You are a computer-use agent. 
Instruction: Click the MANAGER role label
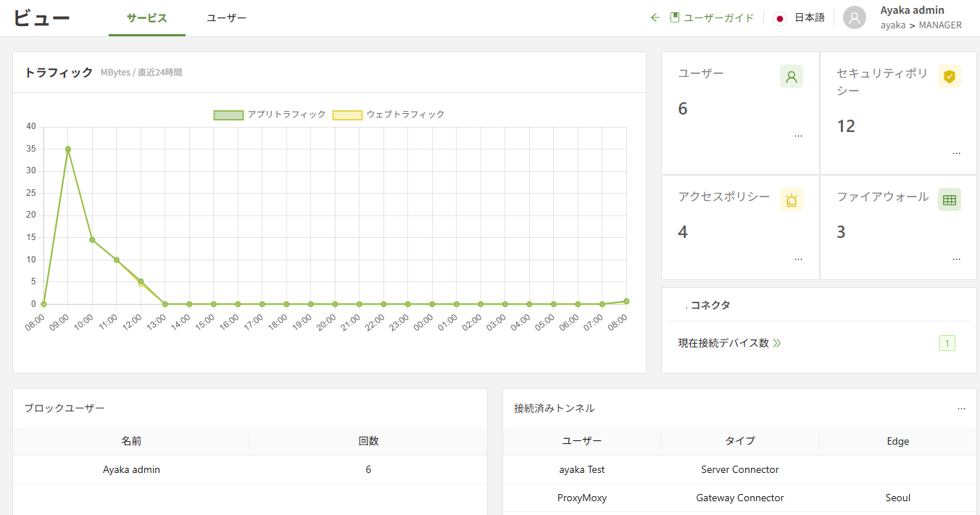940,24
